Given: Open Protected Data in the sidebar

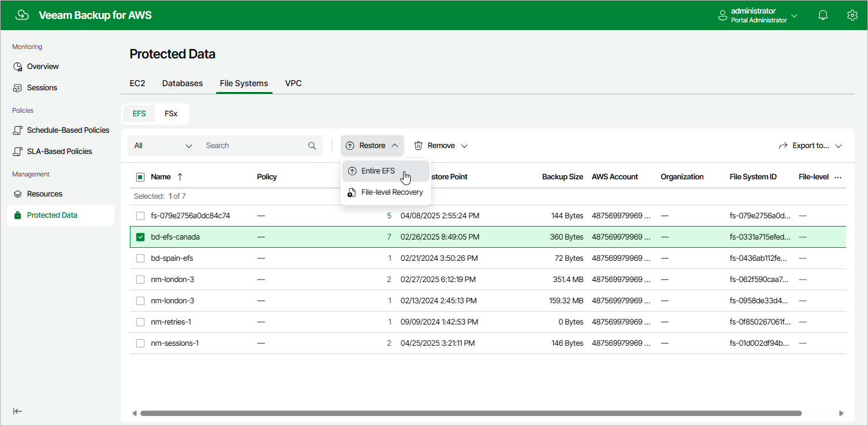Looking at the screenshot, I should 61,215.
